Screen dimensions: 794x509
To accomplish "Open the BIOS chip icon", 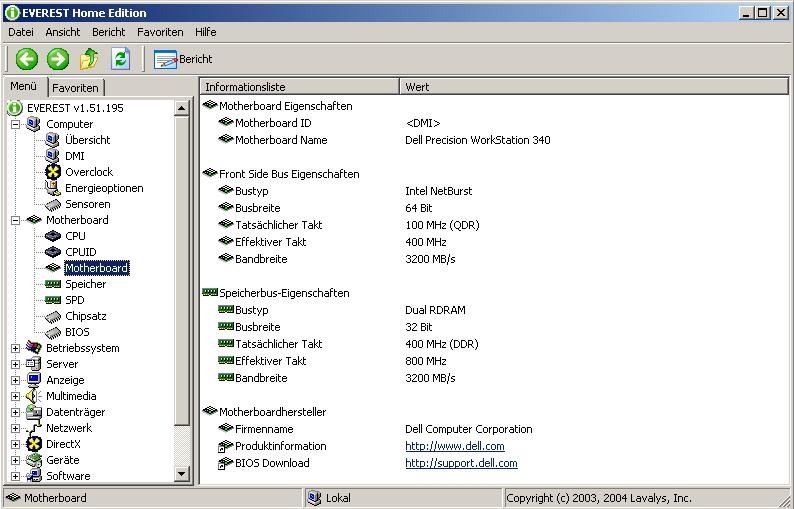I will [53, 333].
